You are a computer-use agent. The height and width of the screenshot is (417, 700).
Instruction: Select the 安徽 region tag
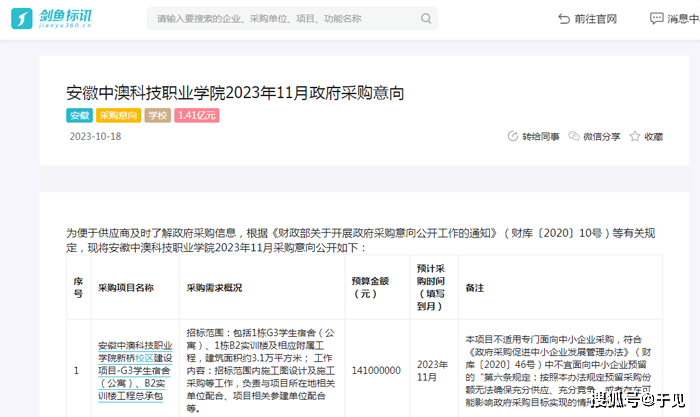79,115
